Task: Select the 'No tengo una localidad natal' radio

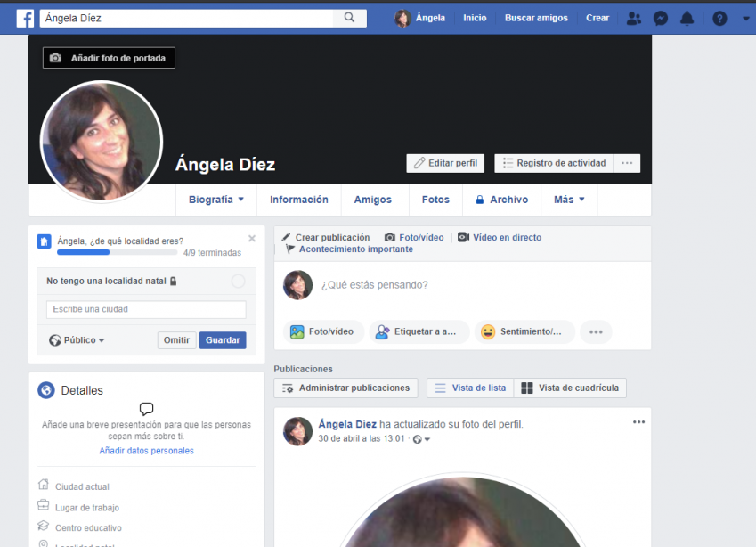Action: click(238, 282)
